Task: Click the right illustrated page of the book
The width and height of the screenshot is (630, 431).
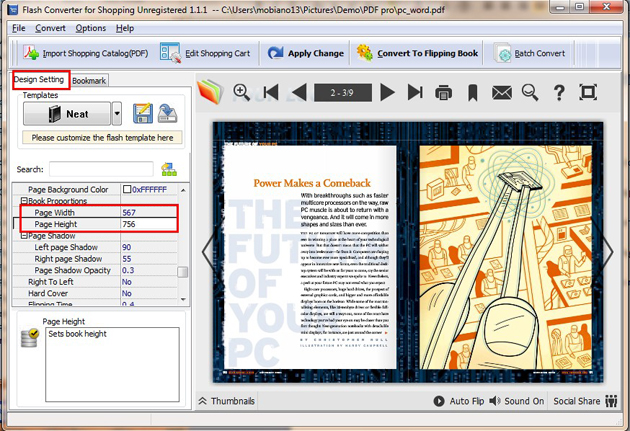Action: tap(505, 257)
